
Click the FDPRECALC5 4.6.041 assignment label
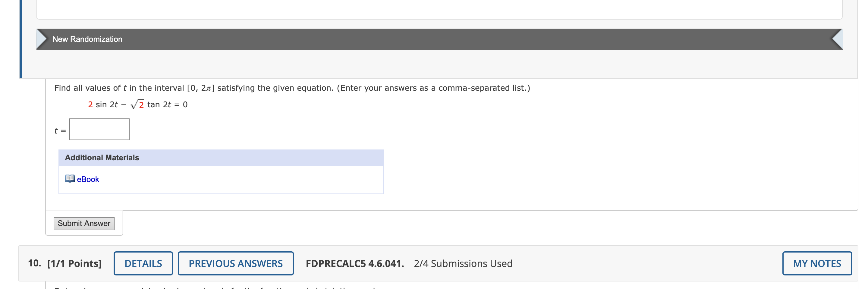[355, 263]
